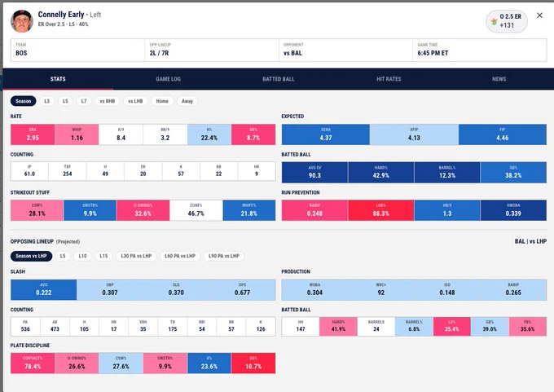Click the BB/9 3.2 cell
Screen dimensions: 554x392
click(165, 134)
